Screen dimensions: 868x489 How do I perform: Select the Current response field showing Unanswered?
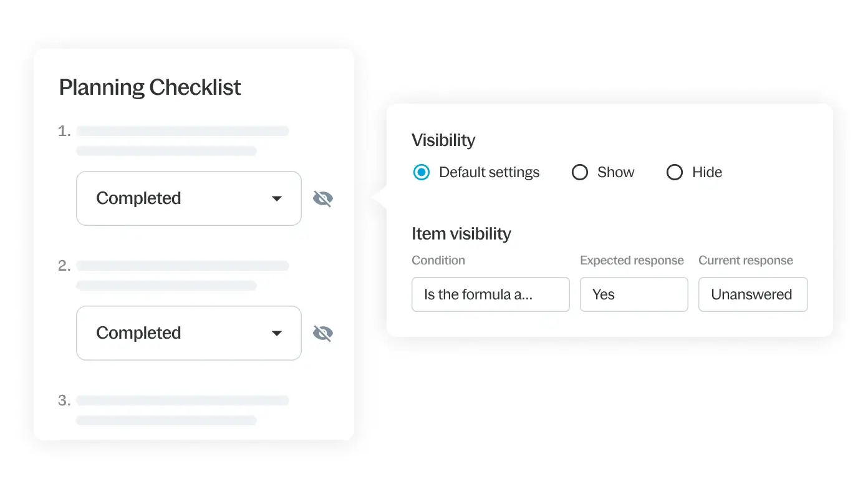coord(753,294)
